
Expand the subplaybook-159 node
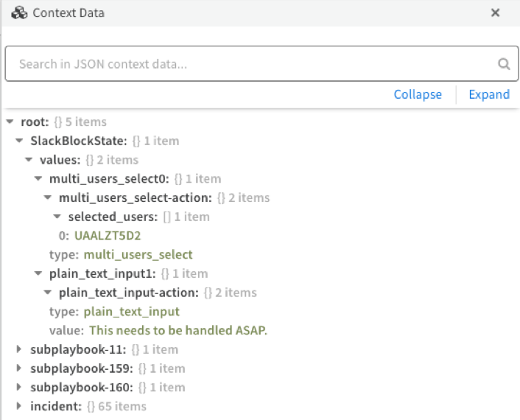[x=19, y=368]
